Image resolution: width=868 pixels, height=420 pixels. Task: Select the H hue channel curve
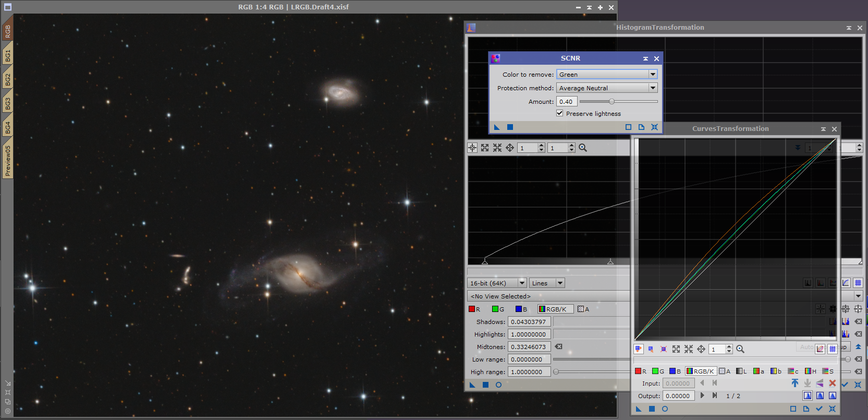click(810, 371)
